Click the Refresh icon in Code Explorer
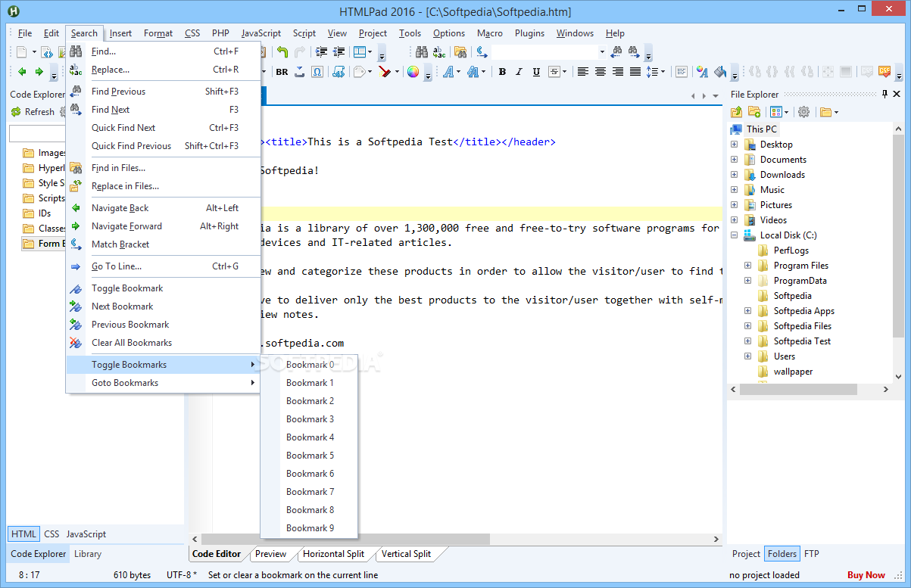 [x=16, y=112]
